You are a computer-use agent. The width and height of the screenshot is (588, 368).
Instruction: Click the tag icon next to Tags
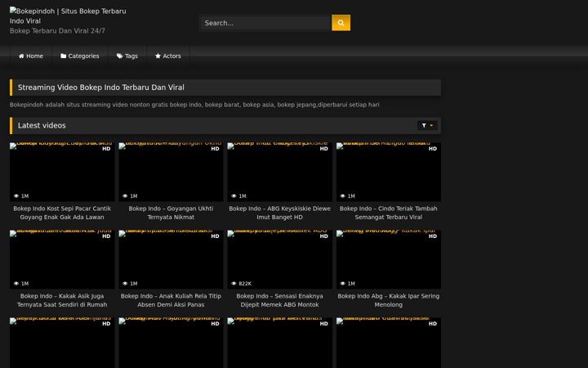(119, 56)
